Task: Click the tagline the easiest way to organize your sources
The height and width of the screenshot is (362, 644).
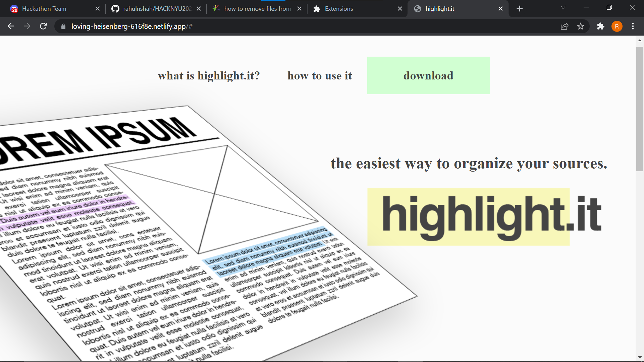Action: pyautogui.click(x=469, y=164)
